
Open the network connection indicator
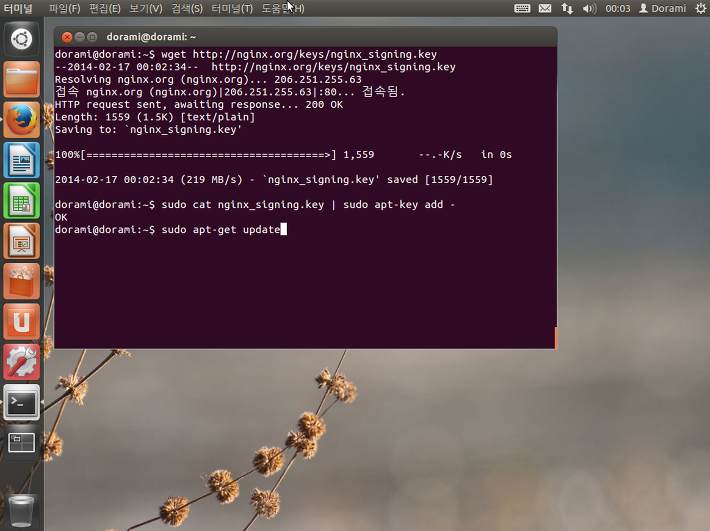tap(567, 8)
